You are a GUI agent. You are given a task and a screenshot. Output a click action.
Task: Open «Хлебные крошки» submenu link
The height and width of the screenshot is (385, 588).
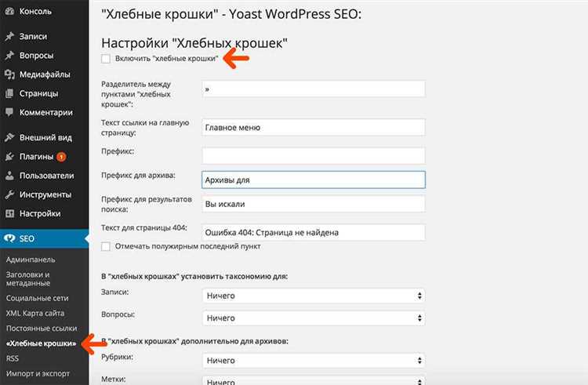(42, 343)
